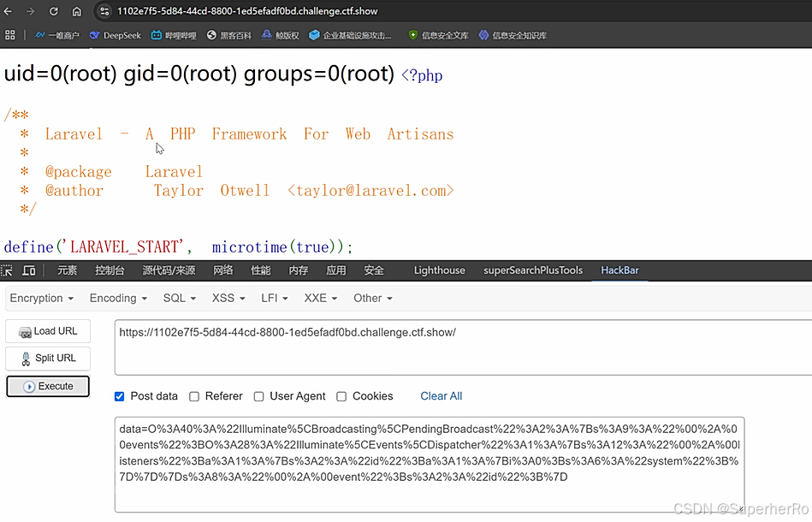The width and height of the screenshot is (812, 522).
Task: Reload the current page
Action: pos(53,11)
